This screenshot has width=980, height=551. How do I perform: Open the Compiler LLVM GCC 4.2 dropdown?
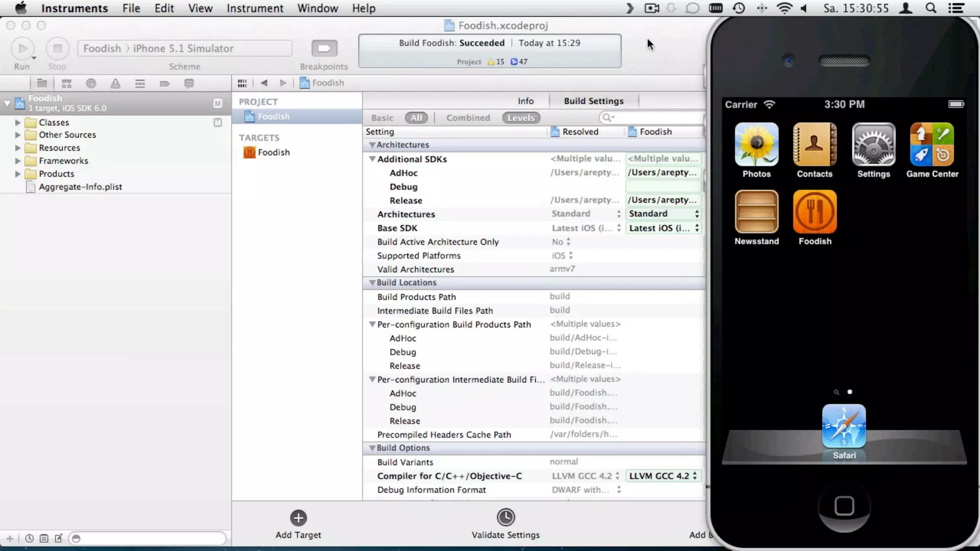663,476
